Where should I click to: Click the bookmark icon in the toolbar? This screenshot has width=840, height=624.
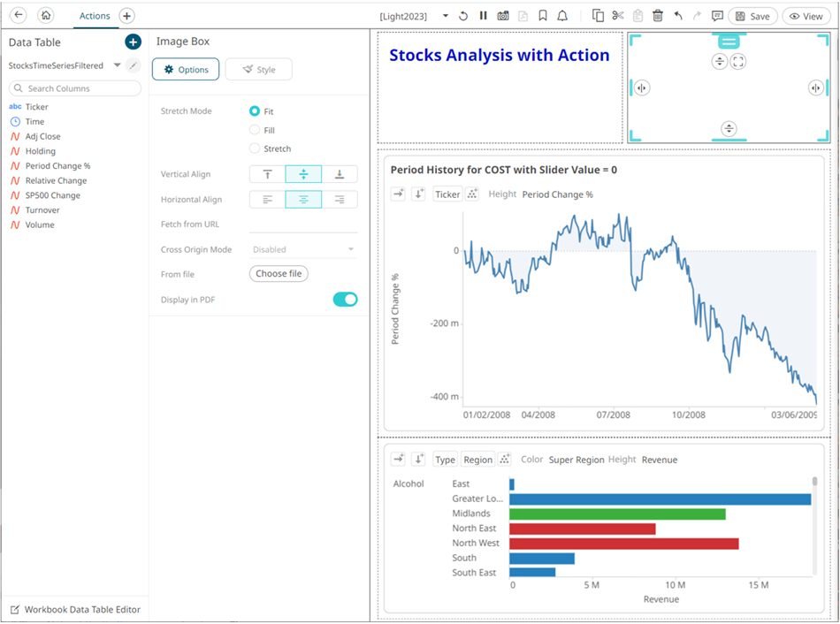coord(543,16)
